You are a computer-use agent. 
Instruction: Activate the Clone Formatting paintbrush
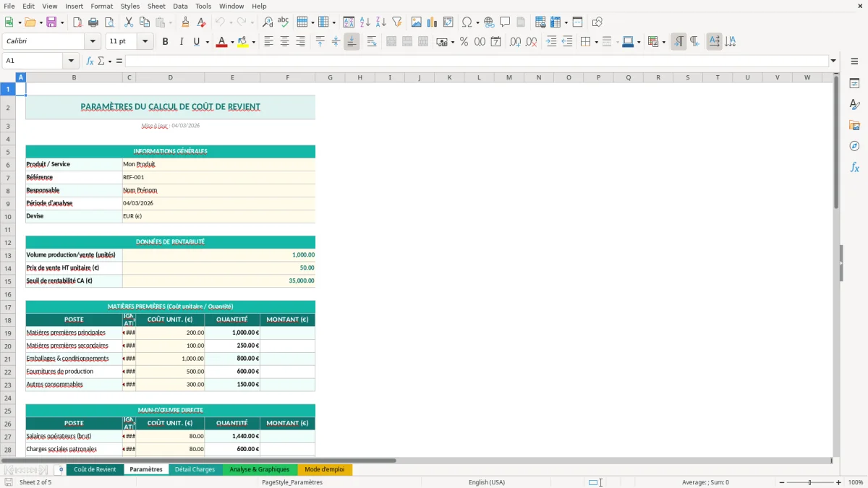tap(185, 22)
